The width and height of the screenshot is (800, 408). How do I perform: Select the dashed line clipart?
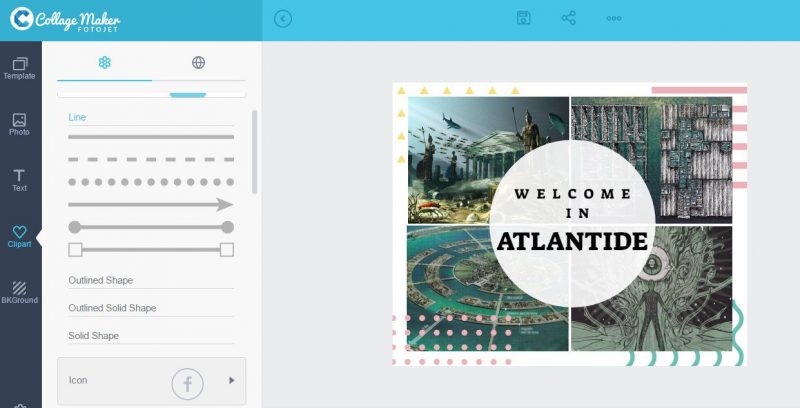(151, 160)
